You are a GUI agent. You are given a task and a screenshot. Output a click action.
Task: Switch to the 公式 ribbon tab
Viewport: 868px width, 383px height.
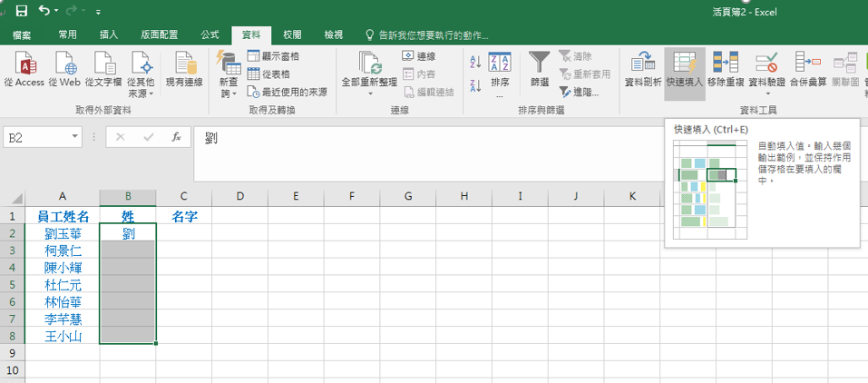click(210, 34)
